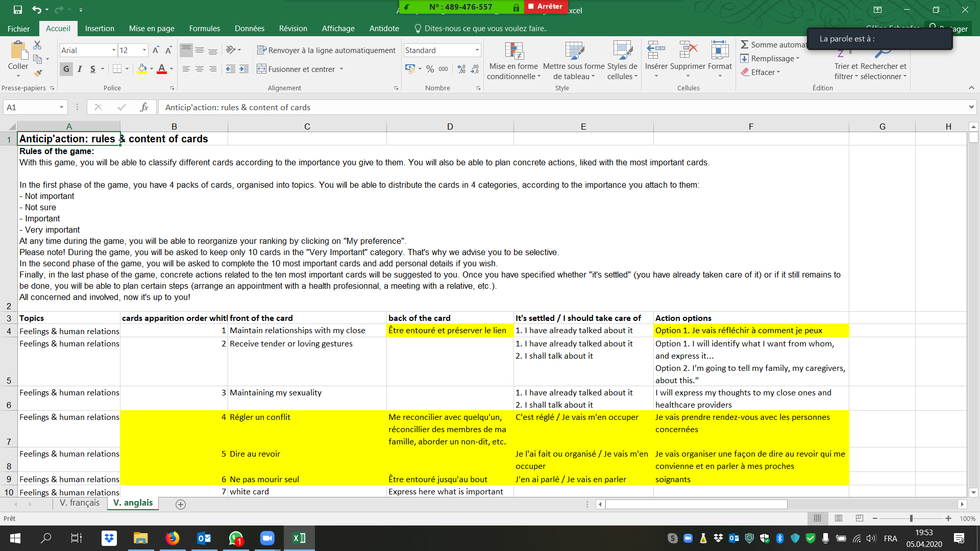The image size is (980, 551).
Task: Toggle underline formatting S button
Action: [x=93, y=69]
